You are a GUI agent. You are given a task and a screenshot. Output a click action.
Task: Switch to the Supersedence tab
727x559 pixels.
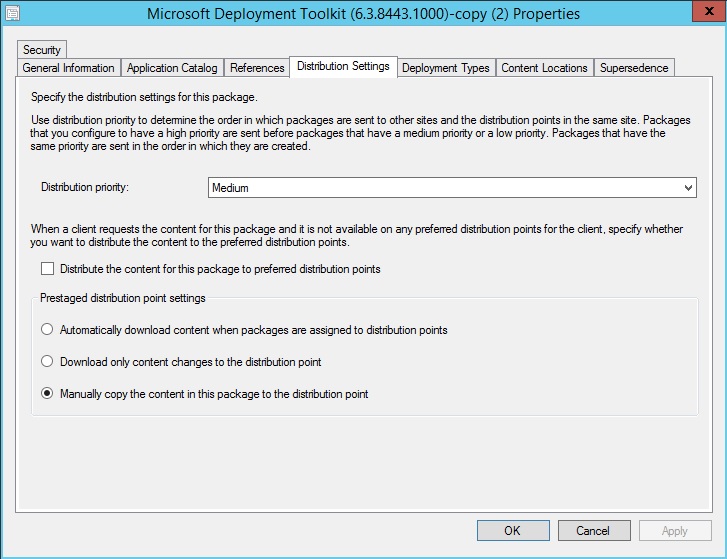coord(635,68)
